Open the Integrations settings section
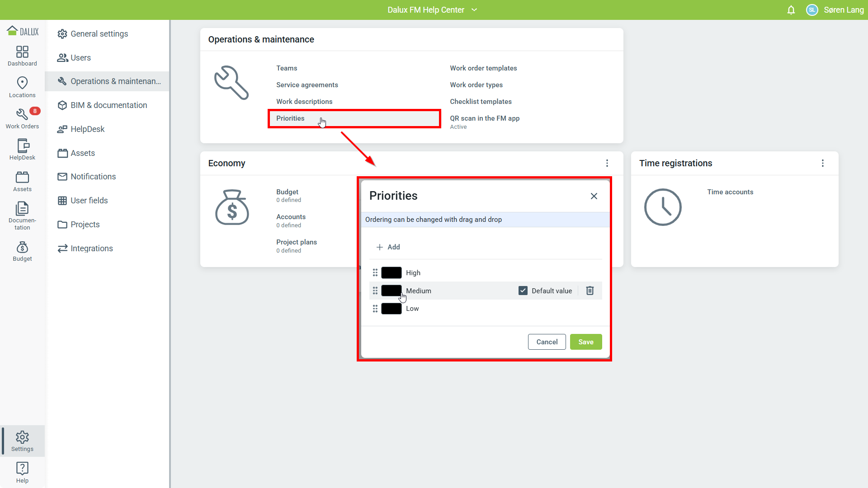The height and width of the screenshot is (488, 868). pos(91,249)
